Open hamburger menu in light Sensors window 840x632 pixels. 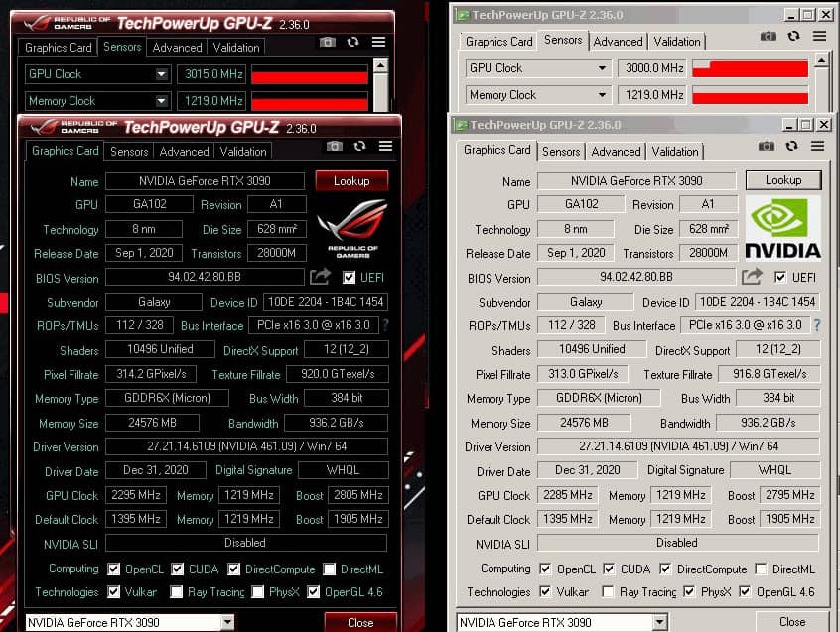[819, 36]
